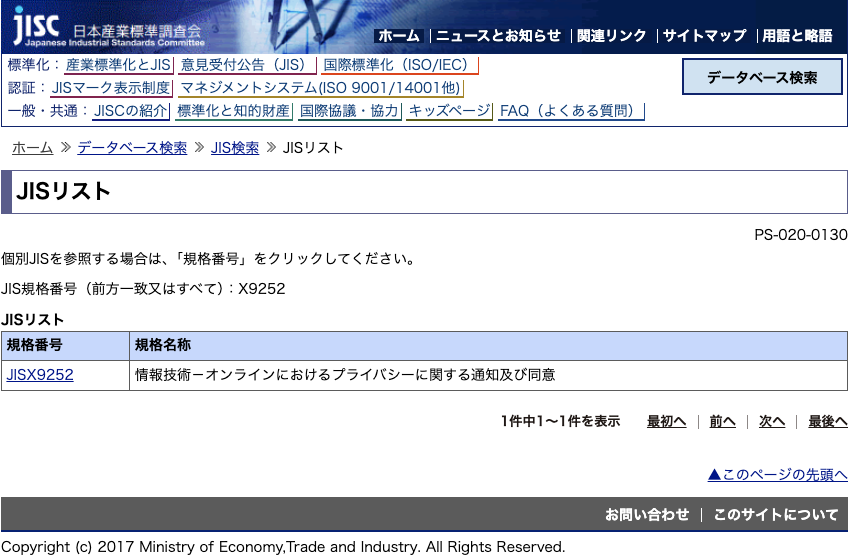Click the 規格名称 column header

489,345
